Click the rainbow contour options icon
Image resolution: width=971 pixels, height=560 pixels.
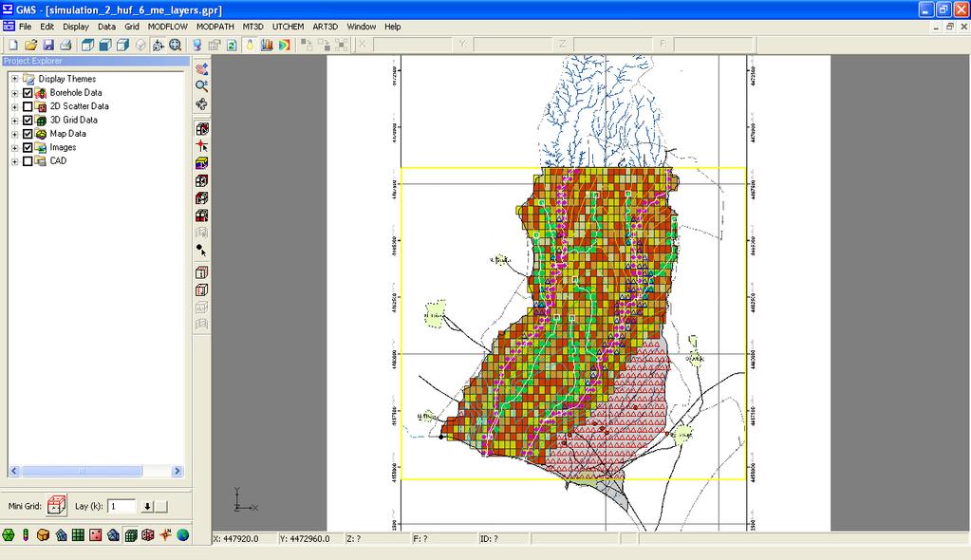coord(284,45)
